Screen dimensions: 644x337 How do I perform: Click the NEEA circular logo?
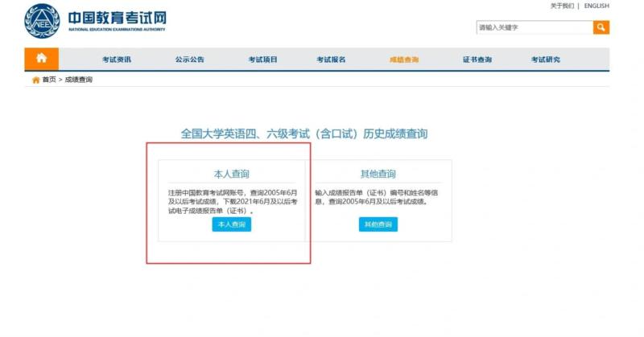(x=42, y=21)
